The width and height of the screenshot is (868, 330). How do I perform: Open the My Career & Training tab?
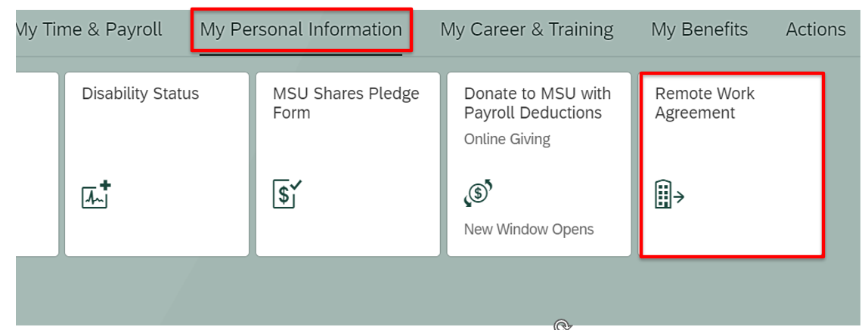(526, 29)
